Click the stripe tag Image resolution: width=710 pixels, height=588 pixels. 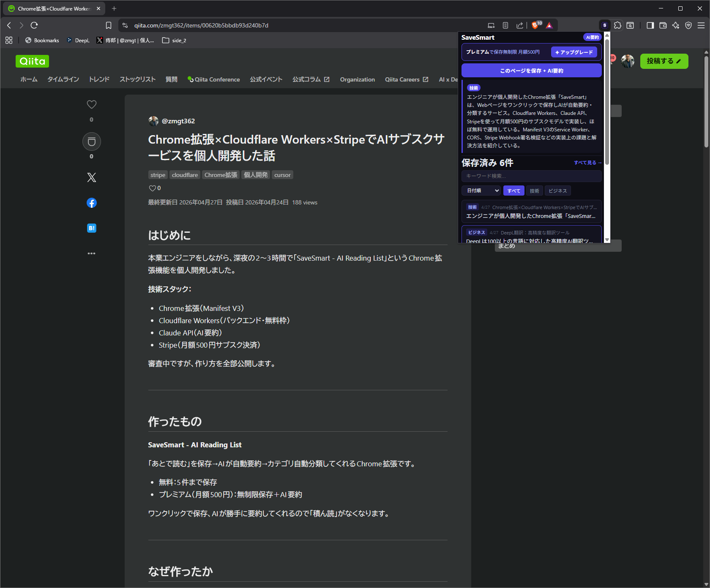(158, 175)
